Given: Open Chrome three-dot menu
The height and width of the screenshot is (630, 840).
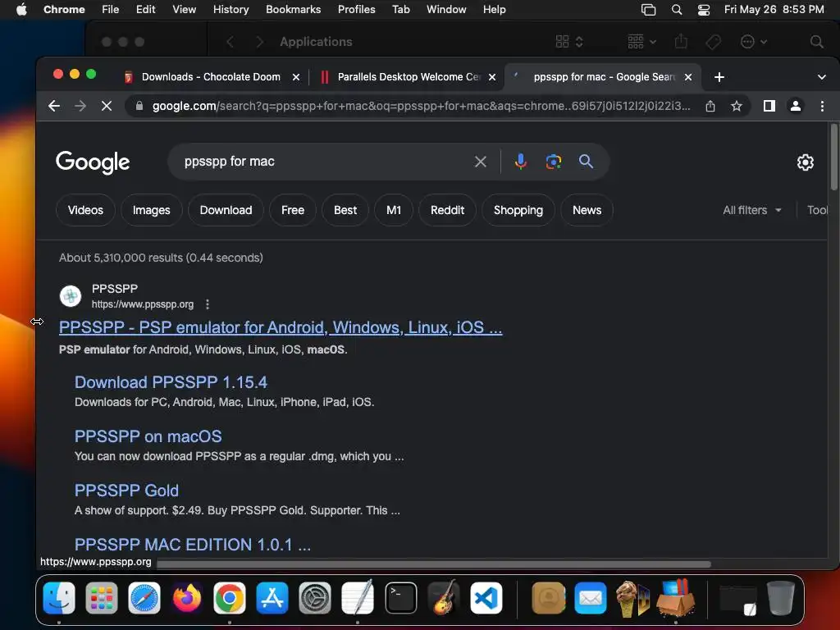Looking at the screenshot, I should (822, 106).
